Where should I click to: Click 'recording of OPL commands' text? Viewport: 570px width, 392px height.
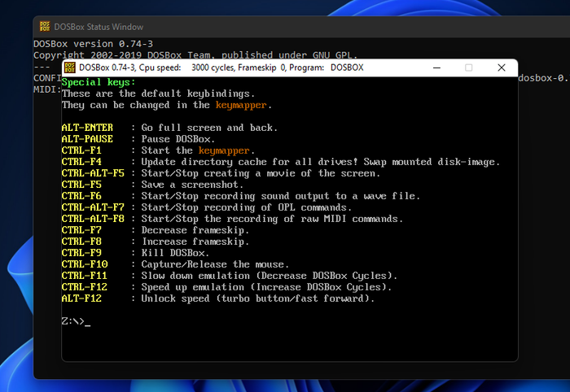(275, 207)
